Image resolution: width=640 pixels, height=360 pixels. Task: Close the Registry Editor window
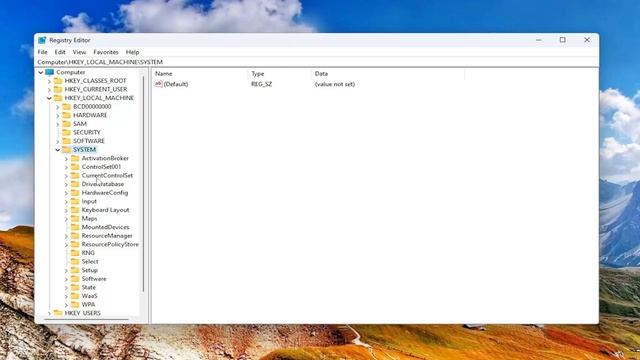pyautogui.click(x=587, y=40)
